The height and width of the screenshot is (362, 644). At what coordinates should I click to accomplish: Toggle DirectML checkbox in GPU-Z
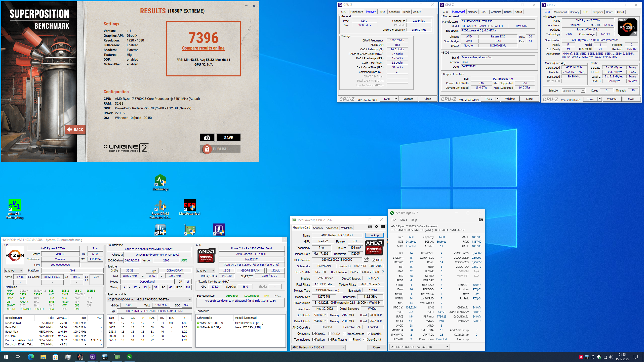pos(369,334)
